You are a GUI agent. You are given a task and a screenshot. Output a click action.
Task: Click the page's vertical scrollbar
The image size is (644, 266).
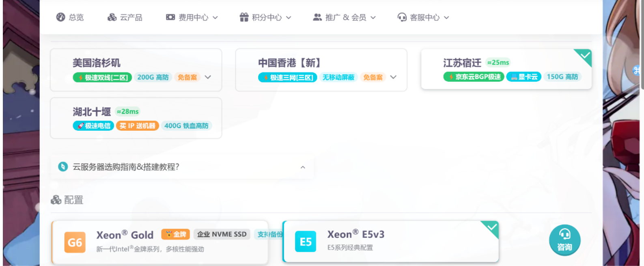pyautogui.click(x=642, y=45)
